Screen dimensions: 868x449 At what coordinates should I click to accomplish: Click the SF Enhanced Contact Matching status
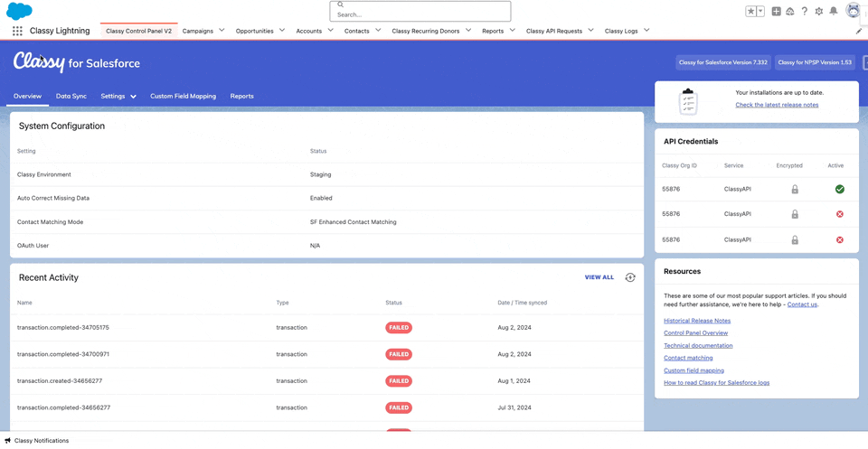coord(354,221)
